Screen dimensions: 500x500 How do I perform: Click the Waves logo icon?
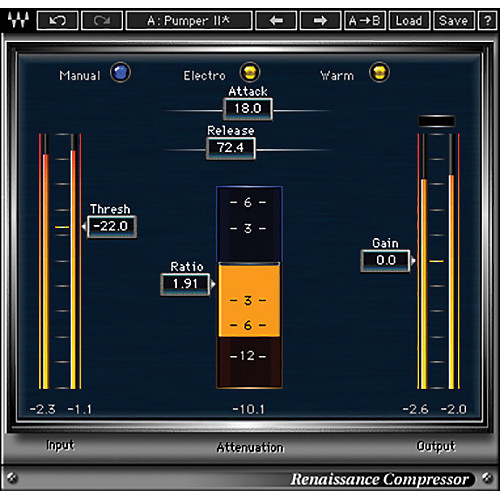(18, 21)
